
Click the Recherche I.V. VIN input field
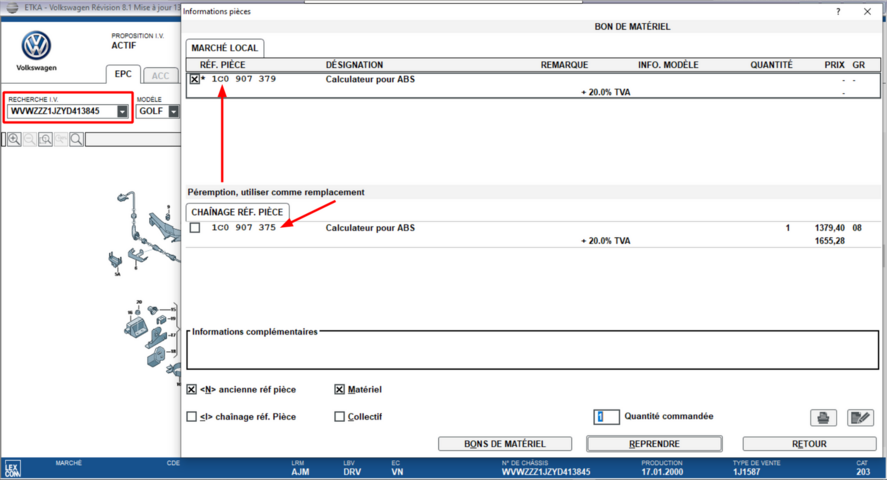[63, 111]
